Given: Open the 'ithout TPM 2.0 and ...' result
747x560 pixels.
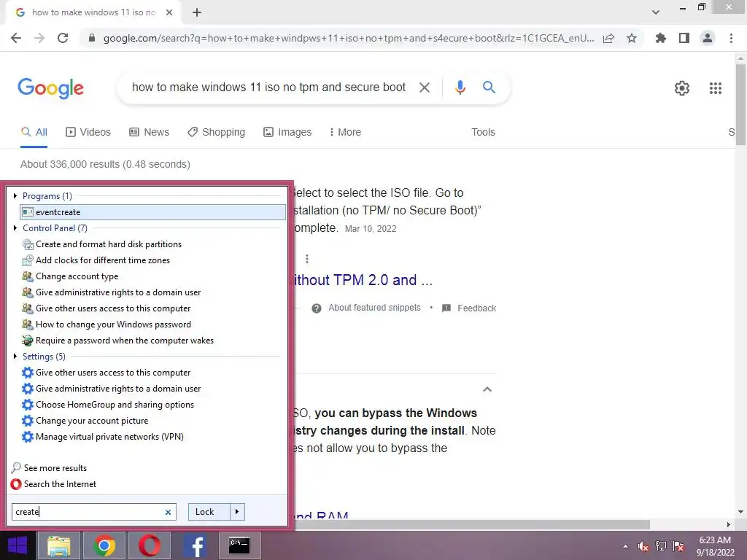Looking at the screenshot, I should (363, 280).
